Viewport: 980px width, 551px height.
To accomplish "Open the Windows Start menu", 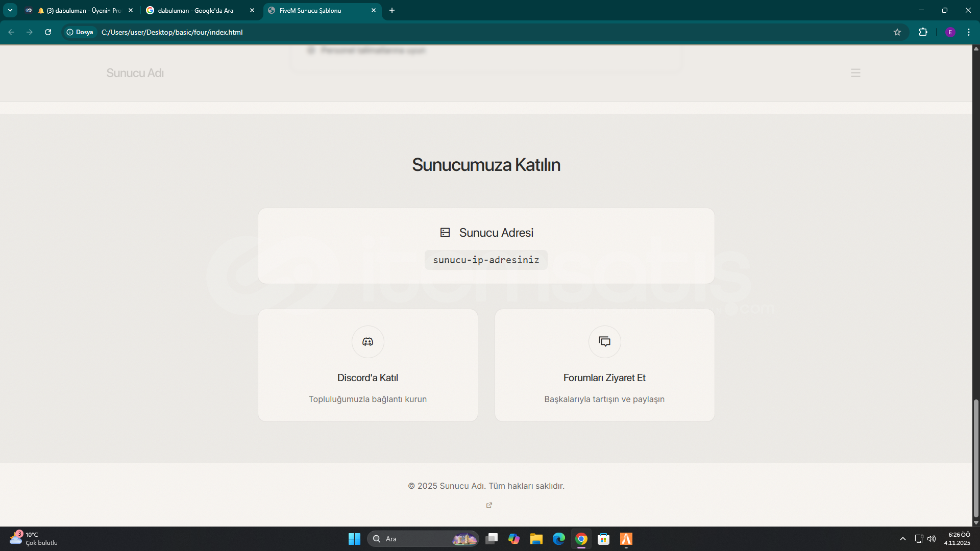I will (354, 539).
